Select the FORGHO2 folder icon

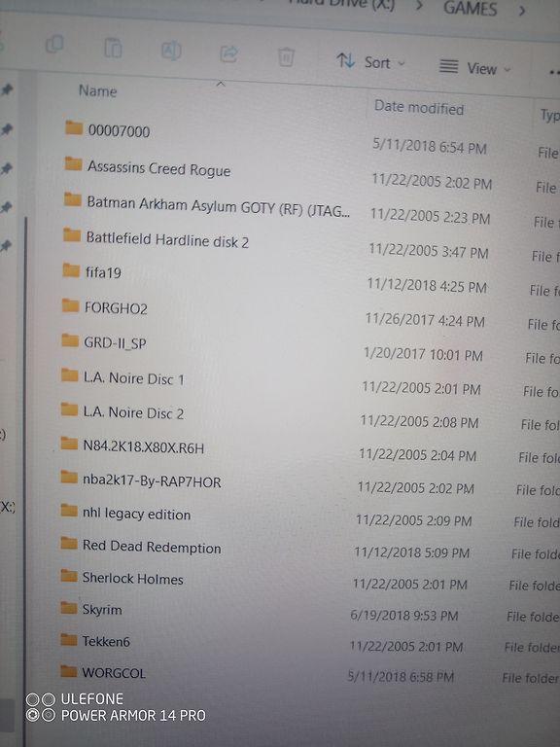pyautogui.click(x=70, y=305)
